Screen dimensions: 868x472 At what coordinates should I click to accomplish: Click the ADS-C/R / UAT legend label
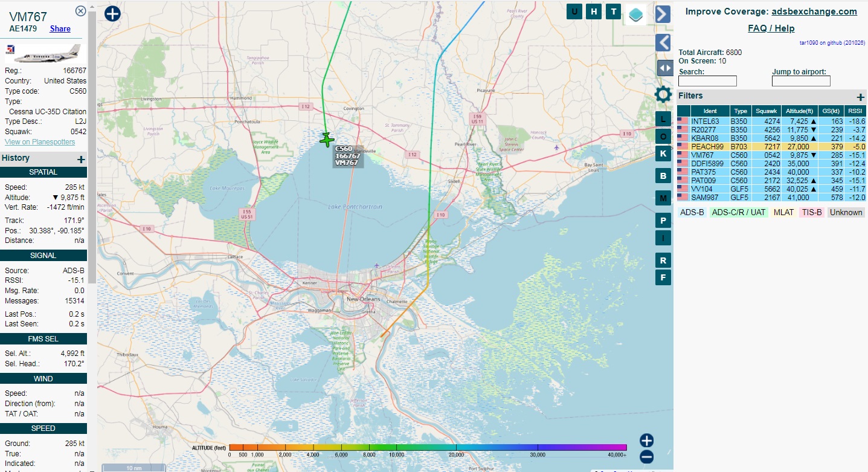(739, 212)
